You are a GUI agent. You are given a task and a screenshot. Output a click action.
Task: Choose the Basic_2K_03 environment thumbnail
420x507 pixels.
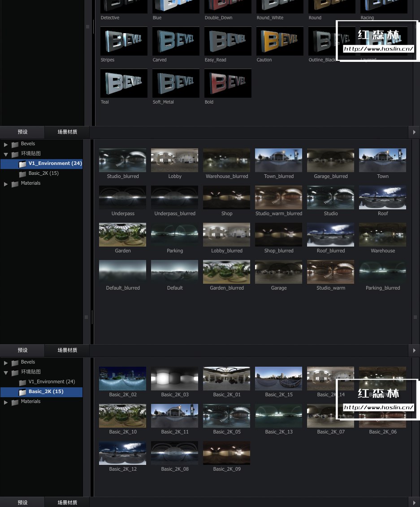(x=174, y=379)
